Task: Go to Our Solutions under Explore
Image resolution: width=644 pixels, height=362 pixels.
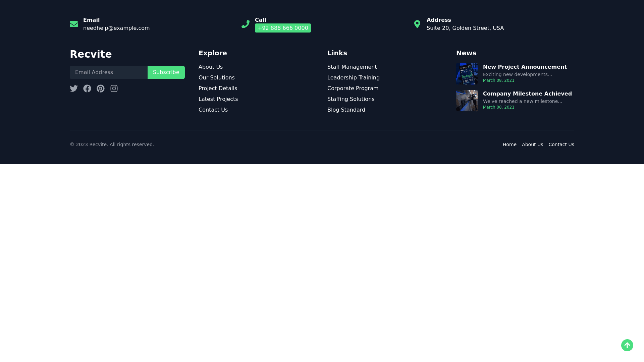Action: pyautogui.click(x=216, y=78)
